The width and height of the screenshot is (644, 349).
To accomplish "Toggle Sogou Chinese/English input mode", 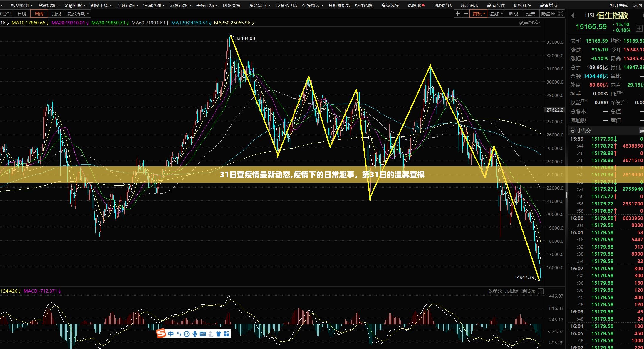I will 171,334.
